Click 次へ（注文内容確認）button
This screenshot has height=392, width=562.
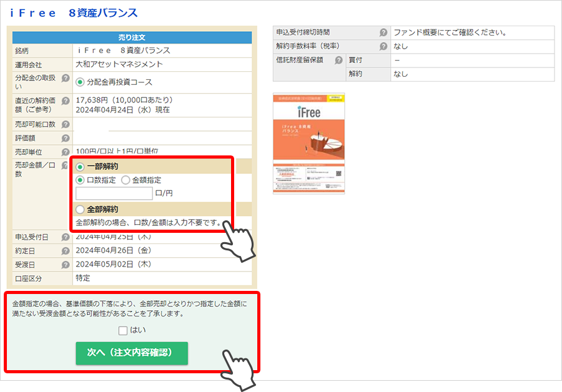coord(132,353)
